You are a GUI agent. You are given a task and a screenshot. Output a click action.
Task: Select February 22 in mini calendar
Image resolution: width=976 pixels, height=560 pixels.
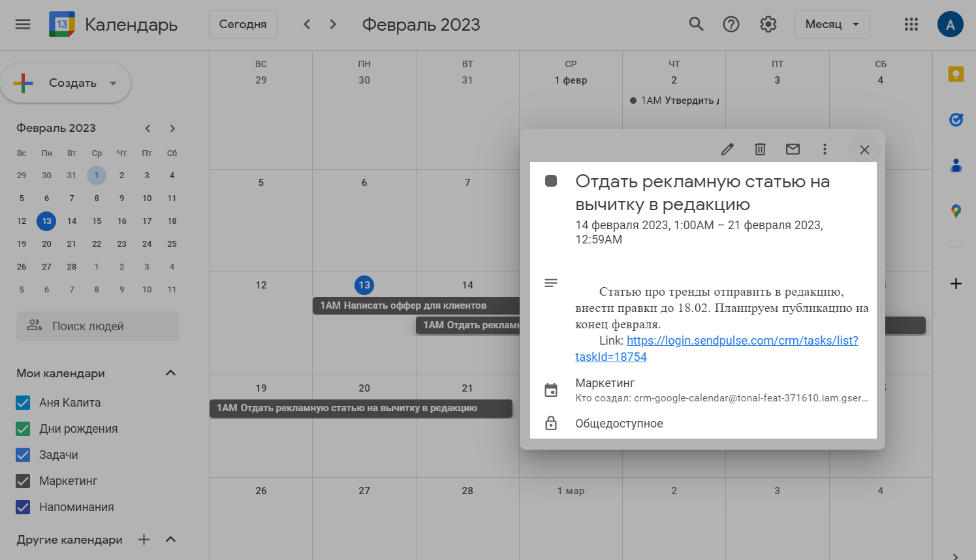tap(97, 244)
